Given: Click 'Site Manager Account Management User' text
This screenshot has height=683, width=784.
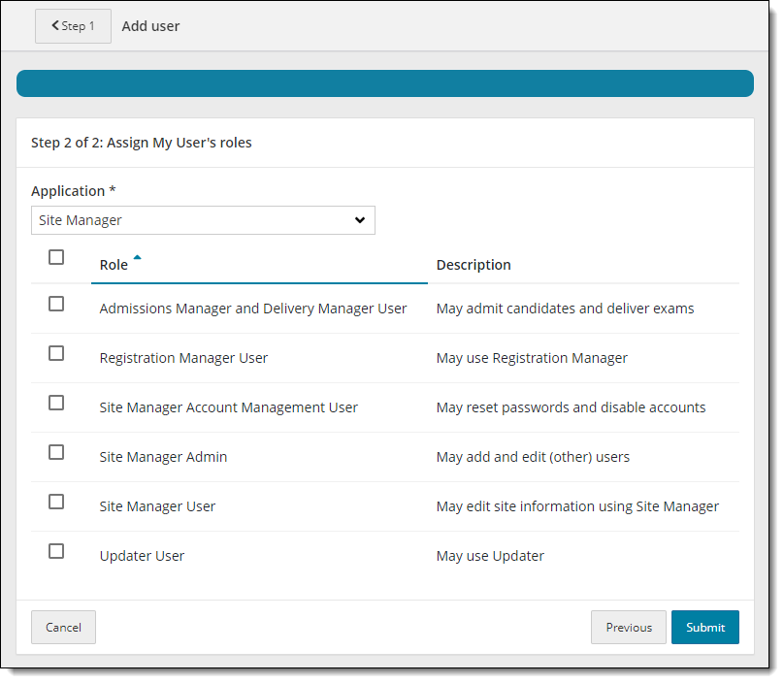Looking at the screenshot, I should pos(228,408).
